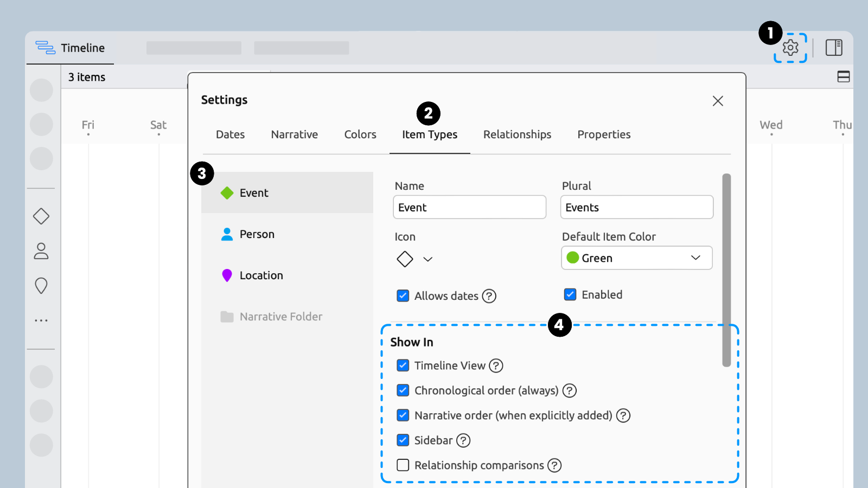This screenshot has height=488, width=868.
Task: Open help for Sidebar option
Action: pos(463,441)
